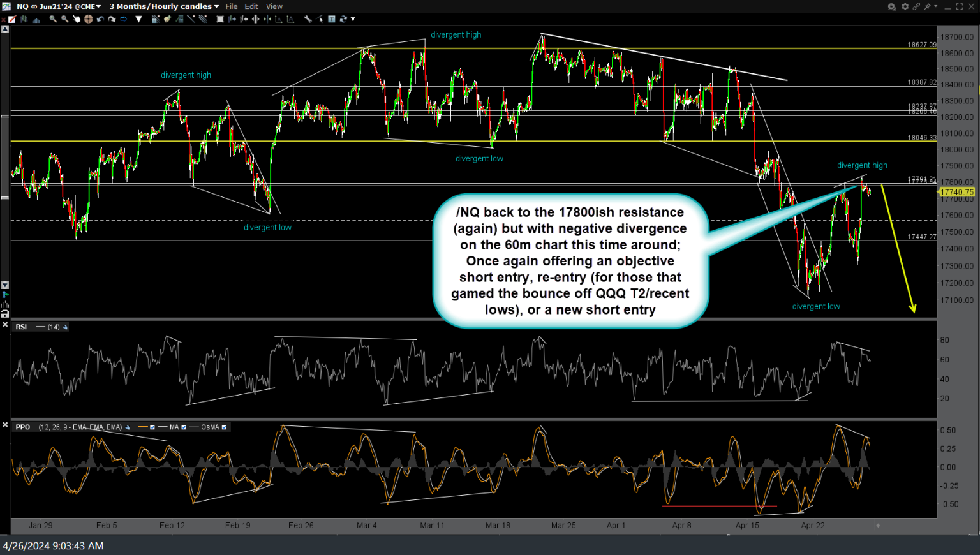Click the RSI gray line color sample
This screenshot has width=980, height=555.
41,327
